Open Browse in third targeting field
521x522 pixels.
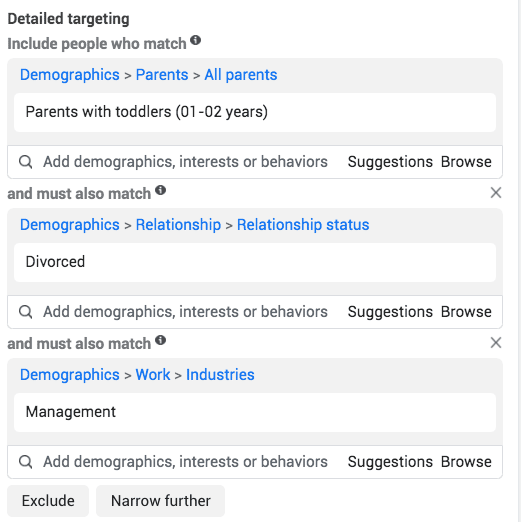(x=466, y=462)
